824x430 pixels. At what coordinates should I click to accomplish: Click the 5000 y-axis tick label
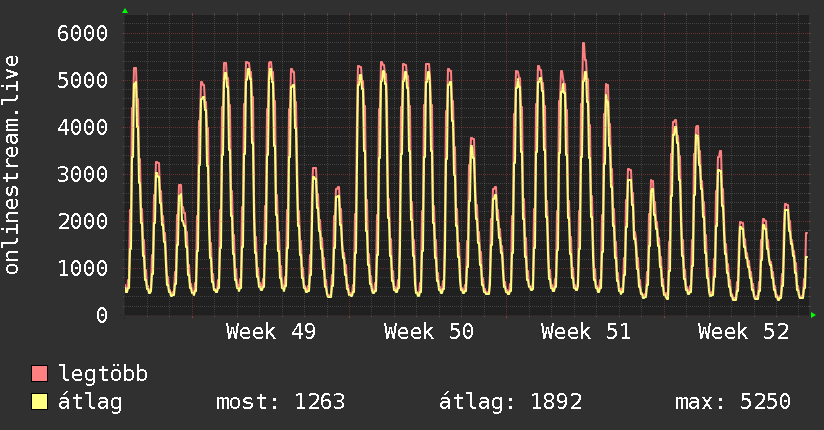coord(80,81)
